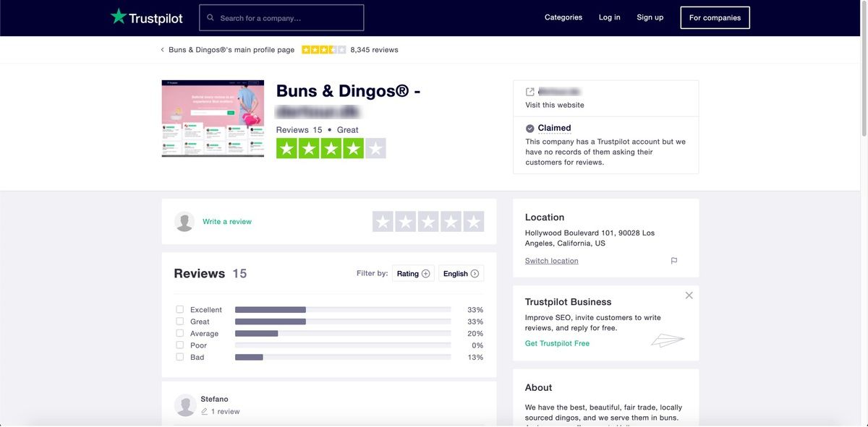Tick the Average rating checkbox
Image resolution: width=868 pixels, height=427 pixels.
point(180,333)
